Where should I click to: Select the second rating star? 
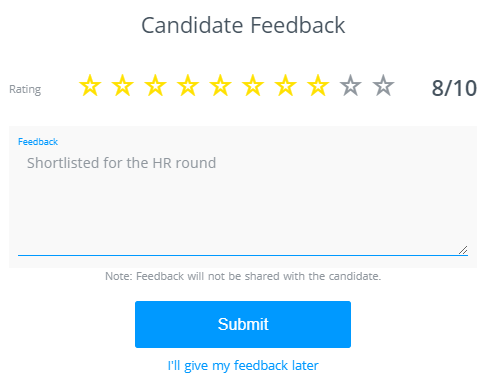pyautogui.click(x=123, y=86)
